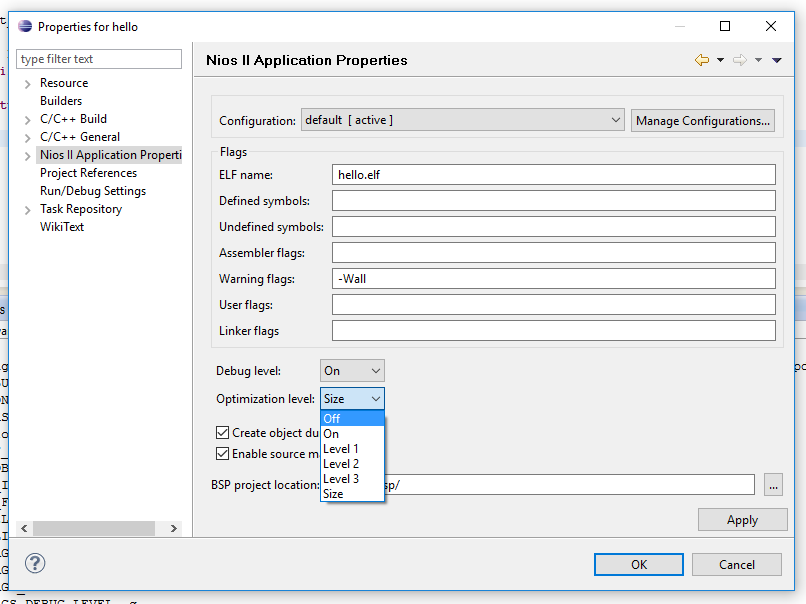
Task: Choose Off in optimization list
Action: click(x=332, y=419)
